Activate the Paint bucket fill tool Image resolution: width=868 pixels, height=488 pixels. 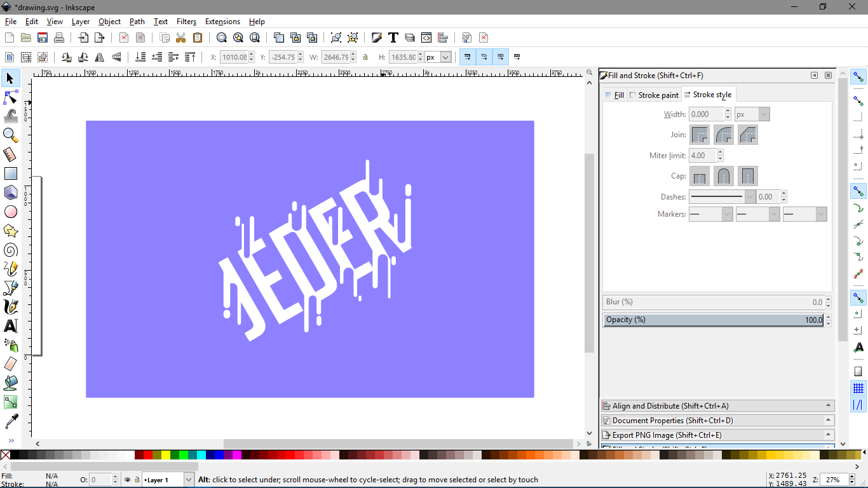11,383
